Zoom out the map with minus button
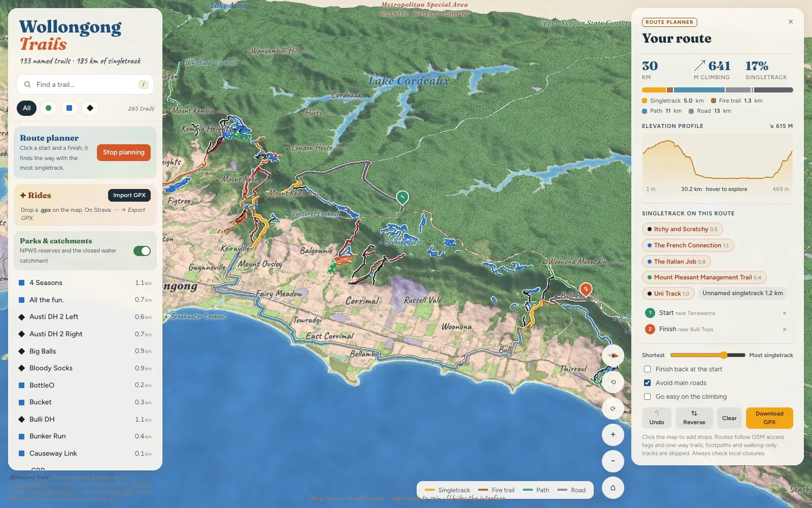Image resolution: width=812 pixels, height=508 pixels. click(x=613, y=461)
